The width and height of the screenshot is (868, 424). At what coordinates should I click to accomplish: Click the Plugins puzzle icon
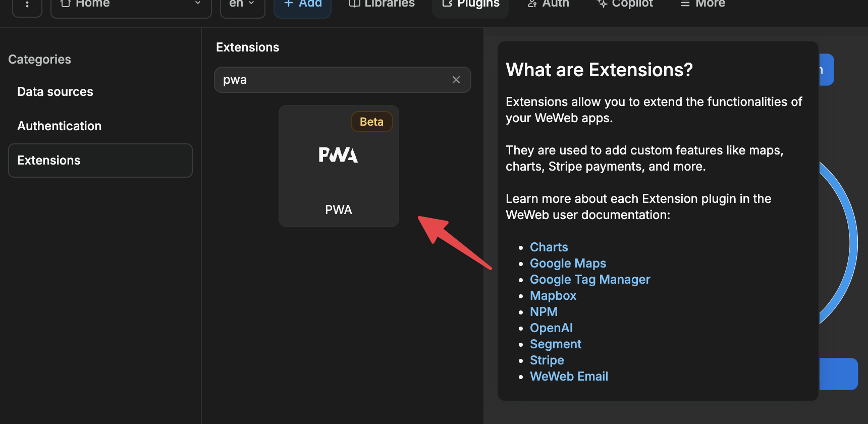tap(447, 4)
